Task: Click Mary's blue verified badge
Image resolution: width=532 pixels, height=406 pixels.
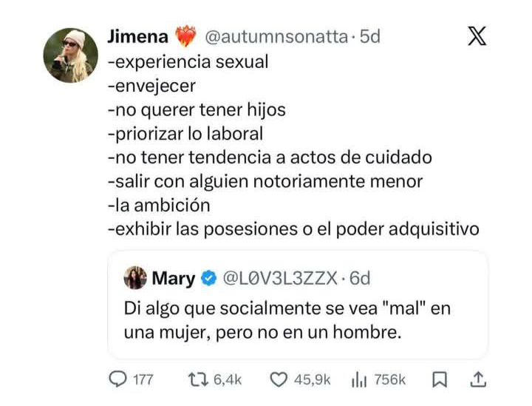Action: tap(208, 279)
